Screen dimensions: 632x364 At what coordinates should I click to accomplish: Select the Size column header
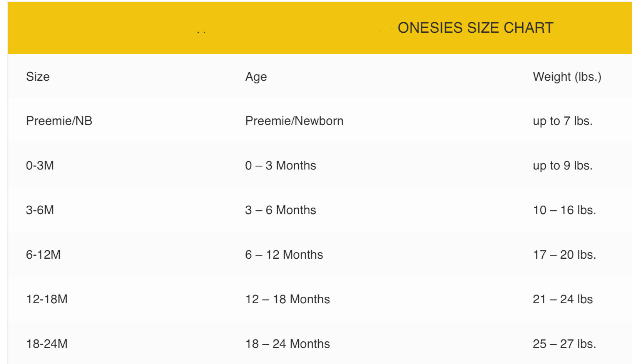click(38, 76)
